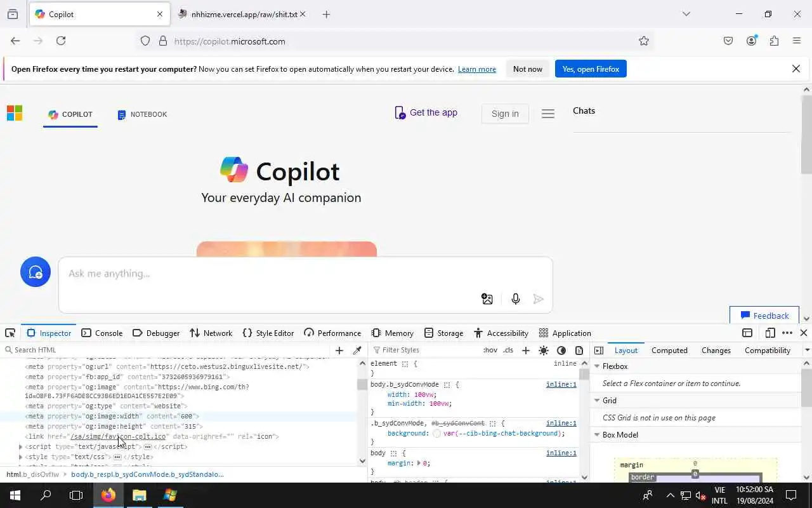Image resolution: width=812 pixels, height=508 pixels.
Task: Close the developer tools panel
Action: pos(803,333)
